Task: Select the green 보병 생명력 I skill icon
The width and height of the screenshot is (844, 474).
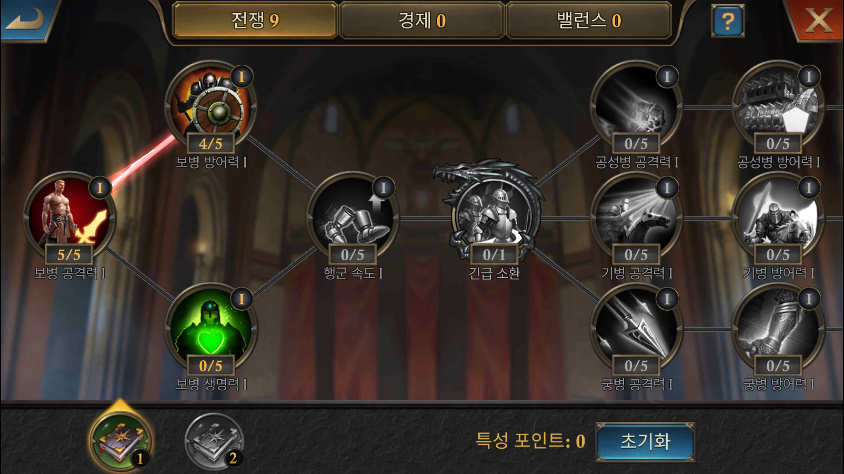Action: 210,329
